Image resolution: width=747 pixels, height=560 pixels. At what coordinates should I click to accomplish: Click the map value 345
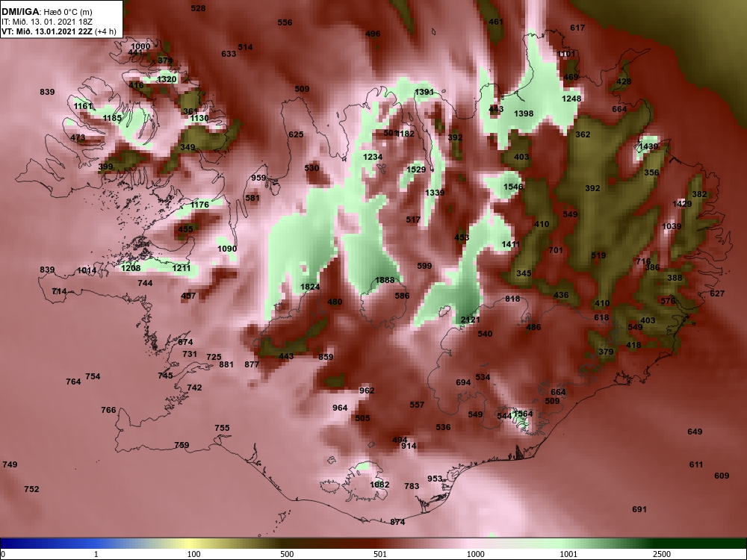coord(524,273)
